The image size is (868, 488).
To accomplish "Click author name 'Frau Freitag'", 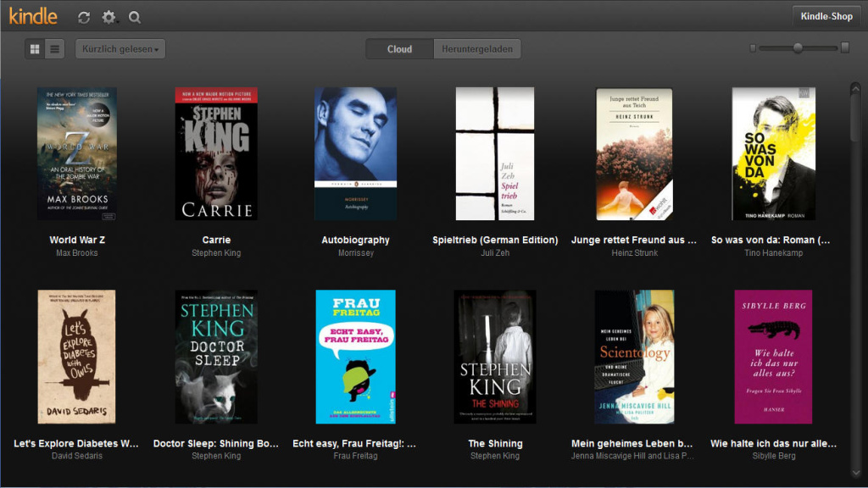I will pos(355,456).
